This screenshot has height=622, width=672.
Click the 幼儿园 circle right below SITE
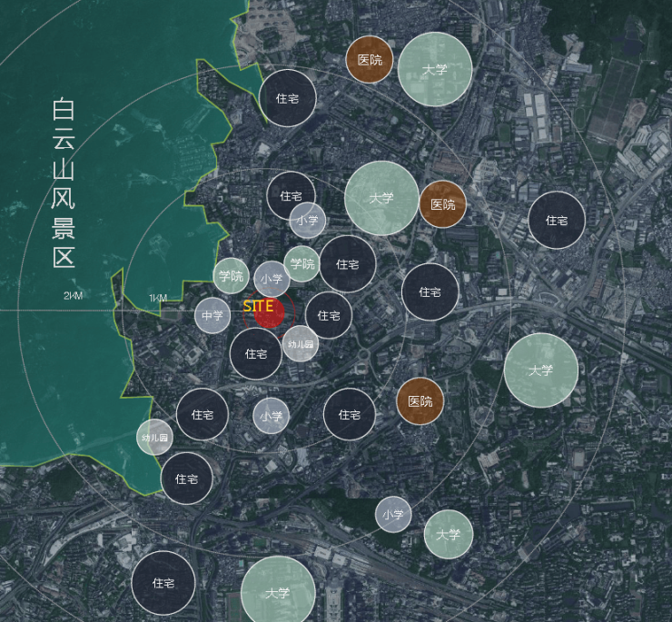pyautogui.click(x=300, y=344)
